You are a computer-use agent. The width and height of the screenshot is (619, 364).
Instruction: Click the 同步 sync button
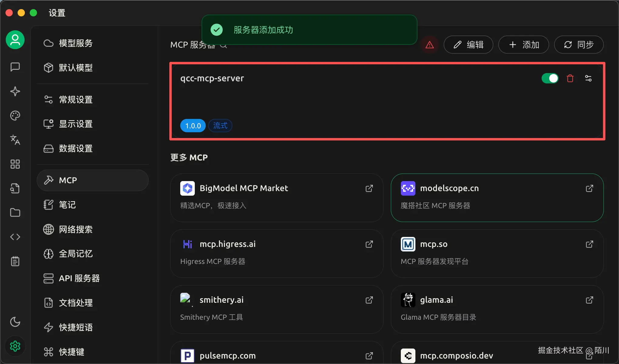(578, 45)
